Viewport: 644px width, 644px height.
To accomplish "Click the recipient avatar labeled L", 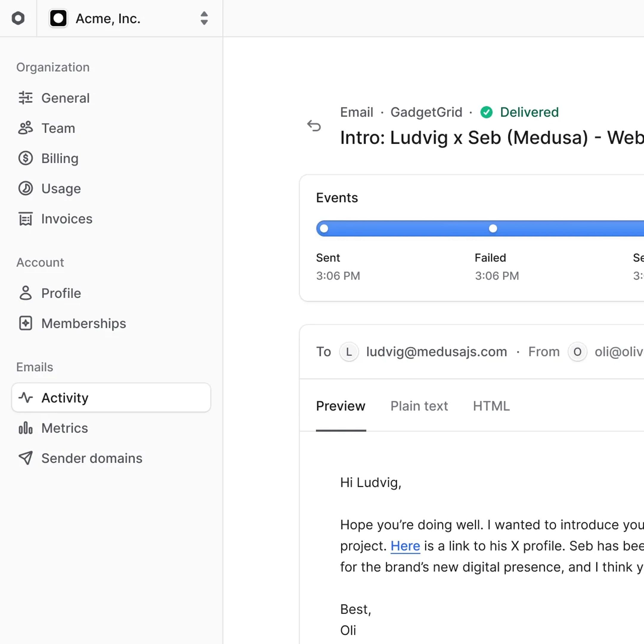I will (349, 352).
